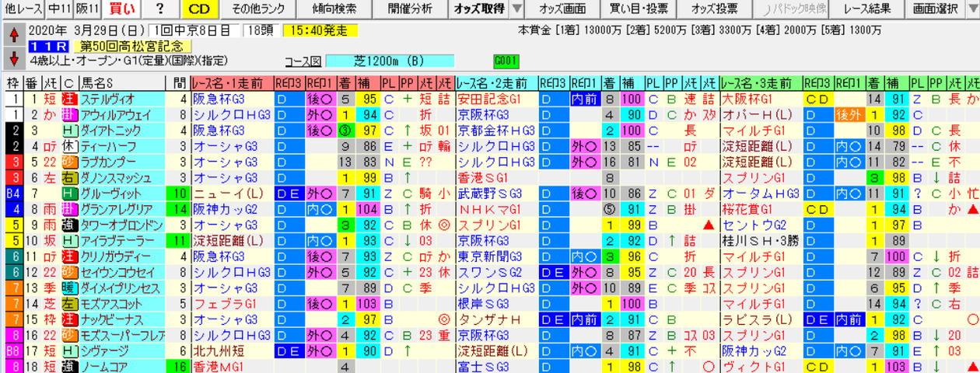The height and width of the screenshot is (373, 980).
Task: Click the 暖 mark beside ダイメイプリンセス
Action: [x=69, y=288]
